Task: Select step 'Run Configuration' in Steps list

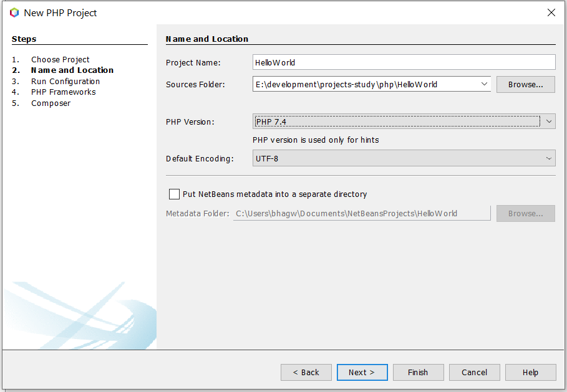Action: tap(65, 81)
